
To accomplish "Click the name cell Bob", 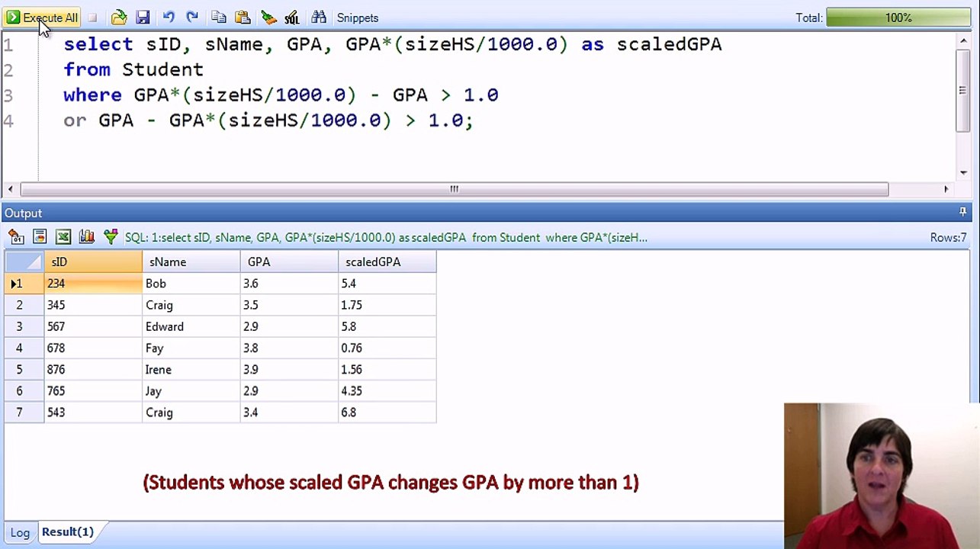I will tap(191, 284).
